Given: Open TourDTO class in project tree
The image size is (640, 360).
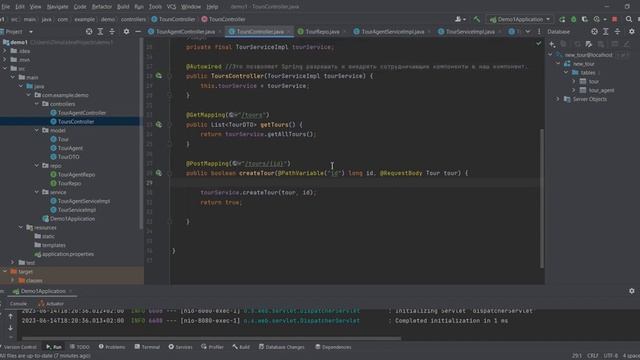Looking at the screenshot, I should tap(68, 157).
